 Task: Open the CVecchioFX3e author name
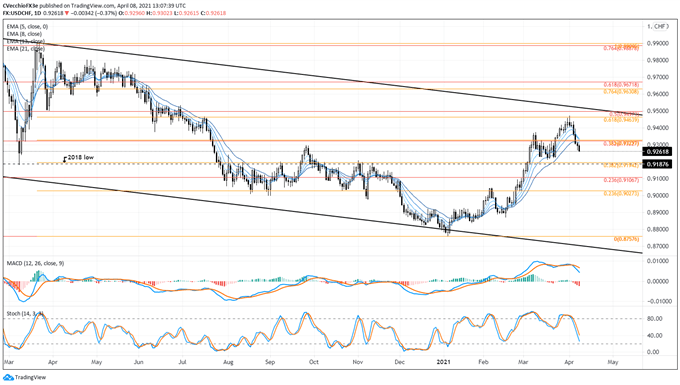point(20,6)
